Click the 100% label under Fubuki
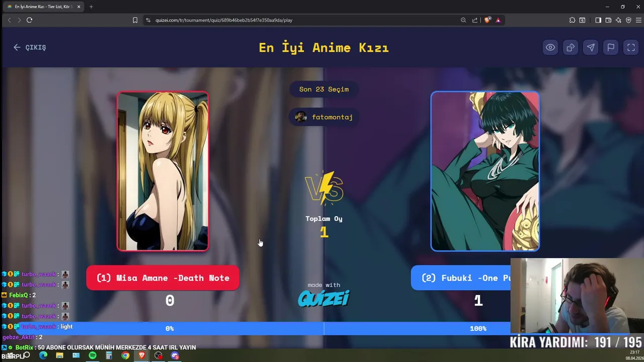This screenshot has height=362, width=644. click(478, 328)
